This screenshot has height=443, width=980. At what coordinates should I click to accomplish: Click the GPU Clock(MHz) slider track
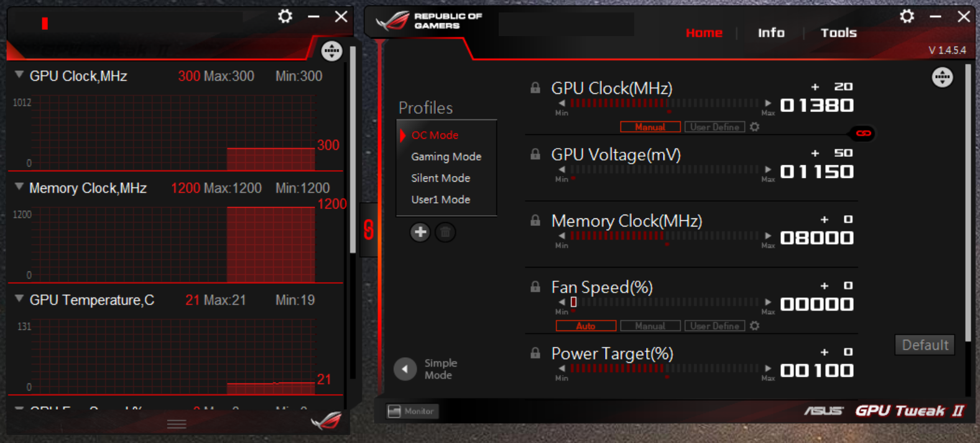pos(665,103)
